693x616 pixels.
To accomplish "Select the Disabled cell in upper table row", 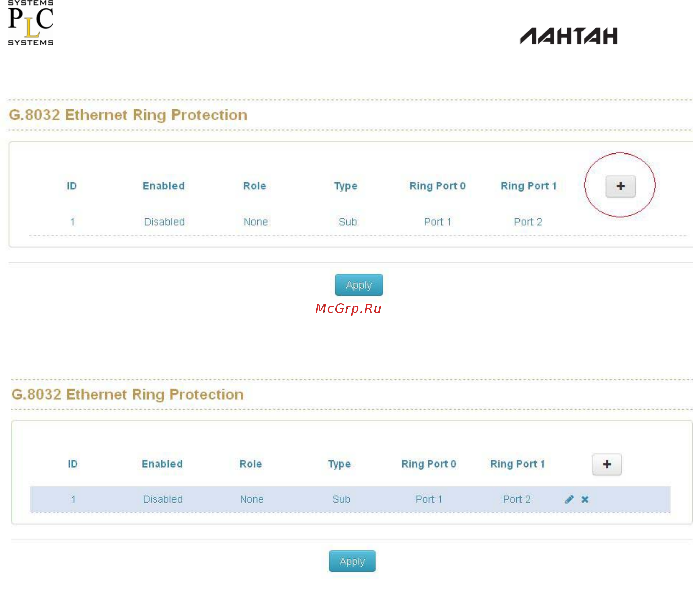I will point(164,222).
